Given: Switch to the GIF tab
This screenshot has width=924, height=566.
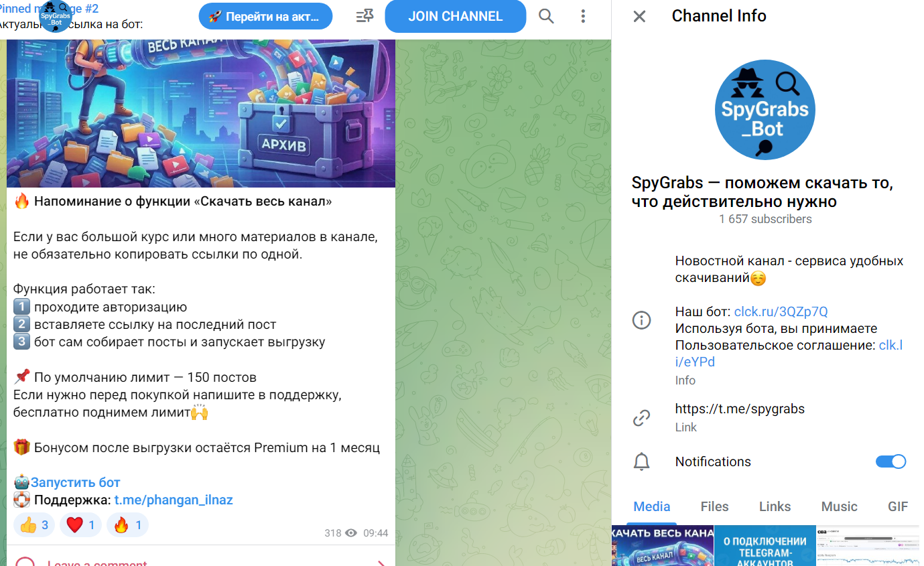Looking at the screenshot, I should coord(898,506).
